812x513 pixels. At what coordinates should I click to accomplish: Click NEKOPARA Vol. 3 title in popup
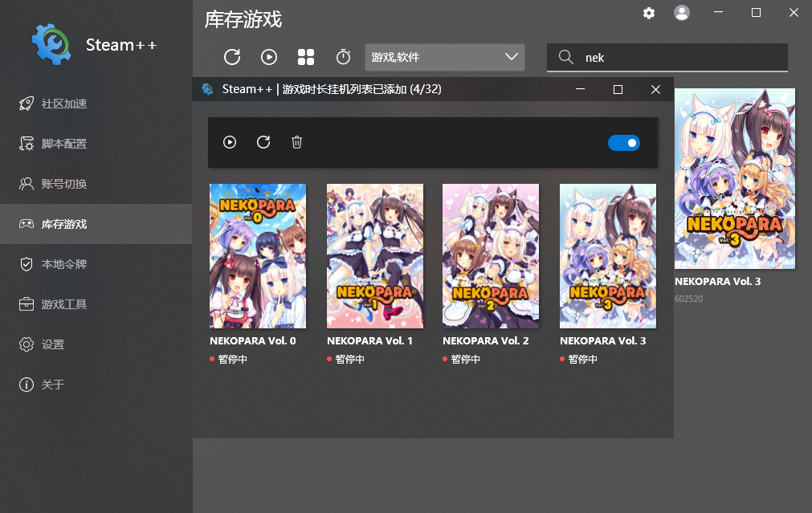[603, 341]
